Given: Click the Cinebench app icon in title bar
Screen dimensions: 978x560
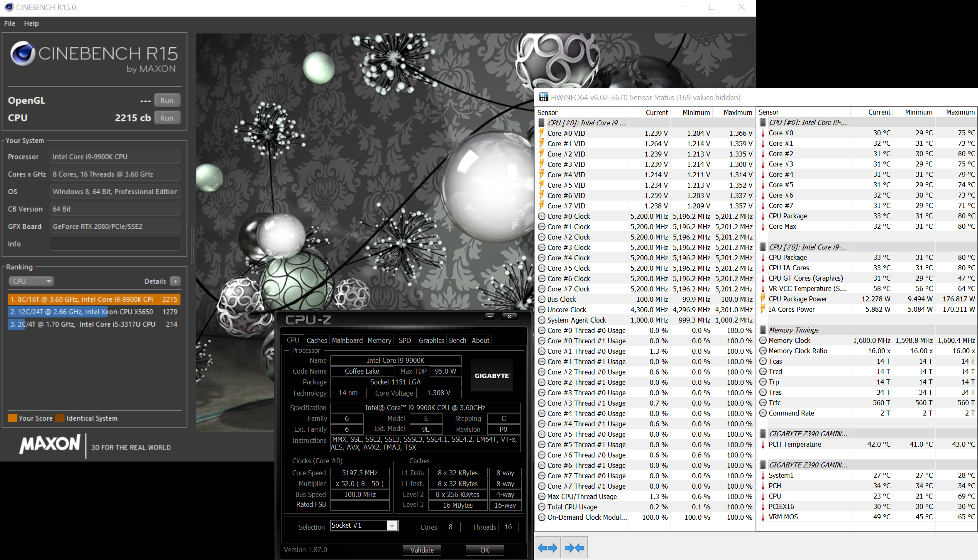Looking at the screenshot, I should click(x=9, y=7).
